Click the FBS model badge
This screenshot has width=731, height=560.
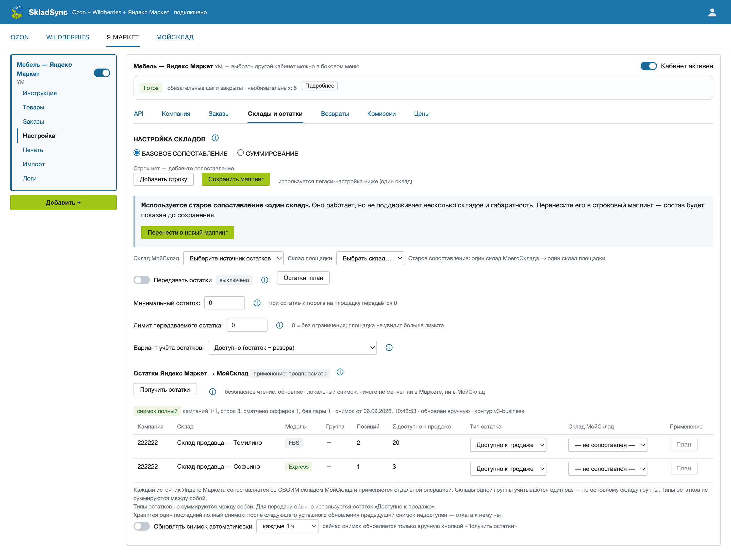click(x=294, y=443)
